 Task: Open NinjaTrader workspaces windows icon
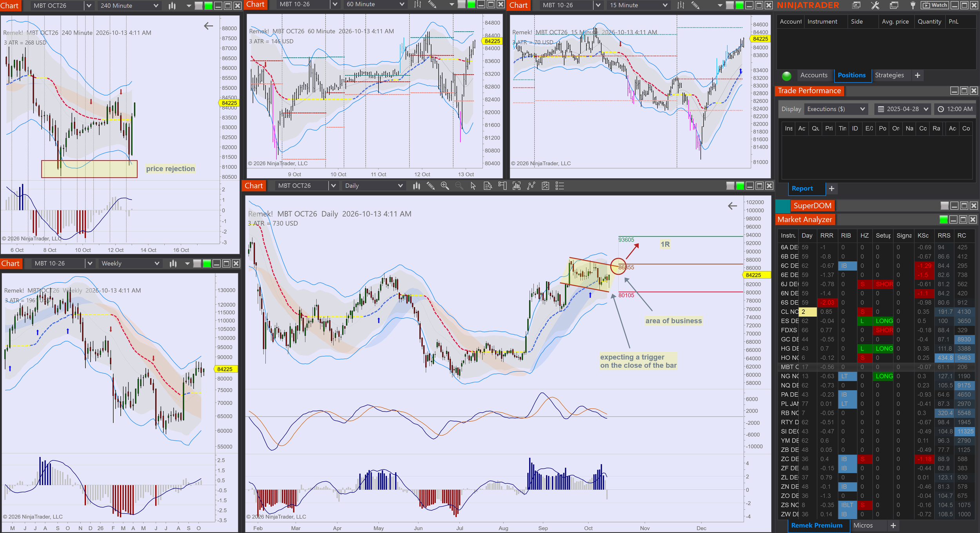pos(894,5)
